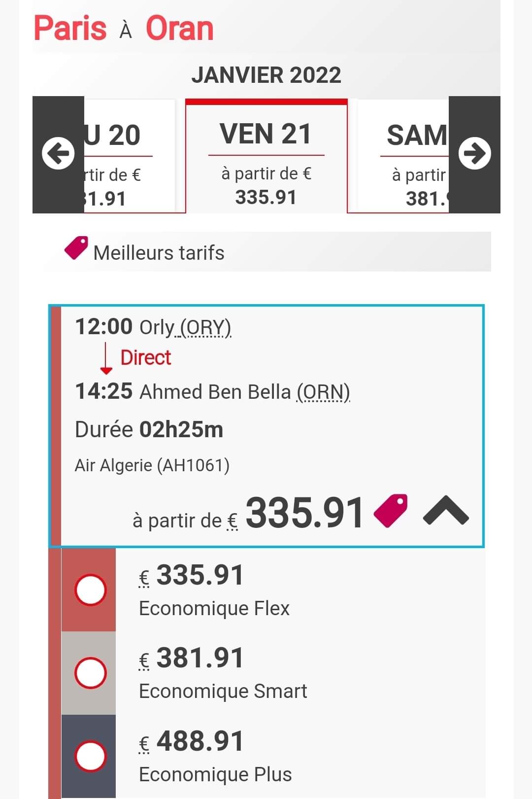Click the Paris origin city title

tap(70, 28)
